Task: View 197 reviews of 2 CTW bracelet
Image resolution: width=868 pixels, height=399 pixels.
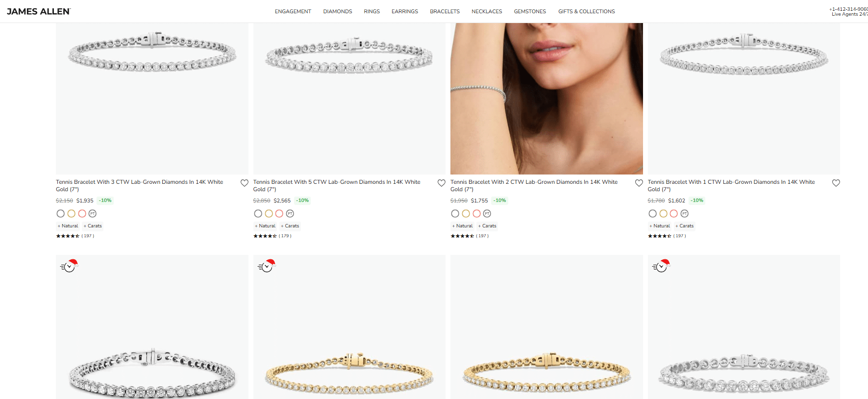Action: [481, 236]
